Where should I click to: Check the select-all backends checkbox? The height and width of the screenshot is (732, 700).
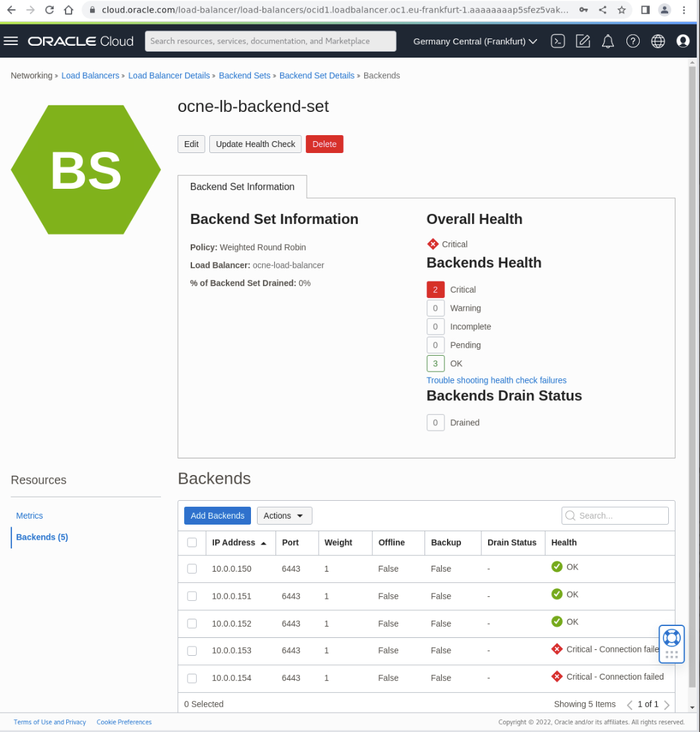[192, 543]
